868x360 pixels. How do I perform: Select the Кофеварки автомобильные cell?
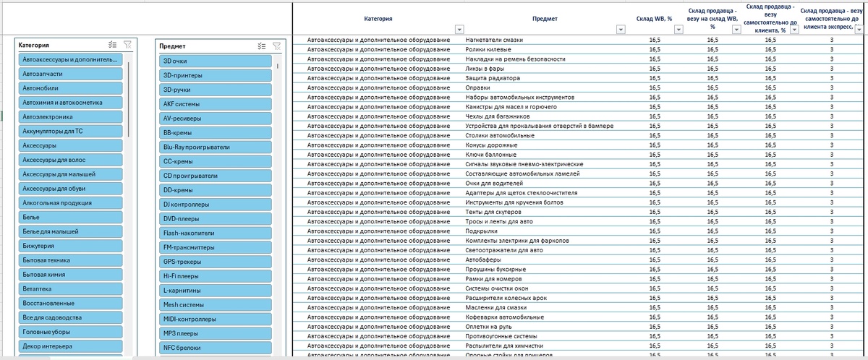544,317
